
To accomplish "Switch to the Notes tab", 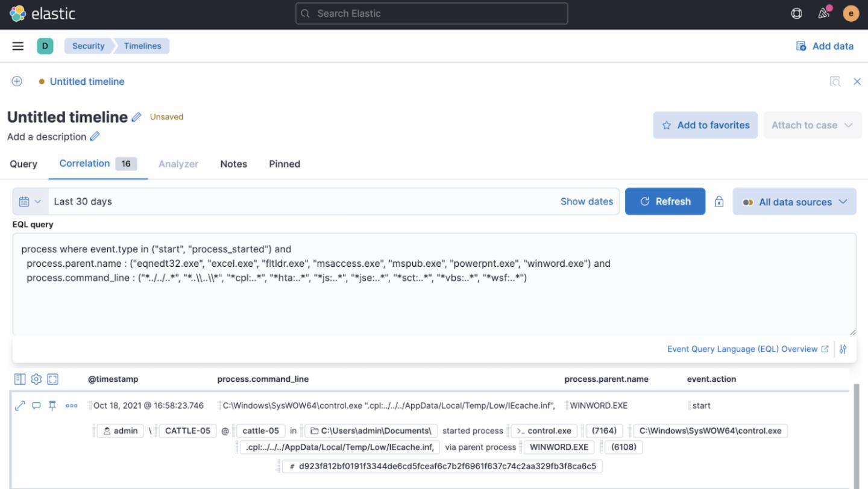I will point(233,164).
